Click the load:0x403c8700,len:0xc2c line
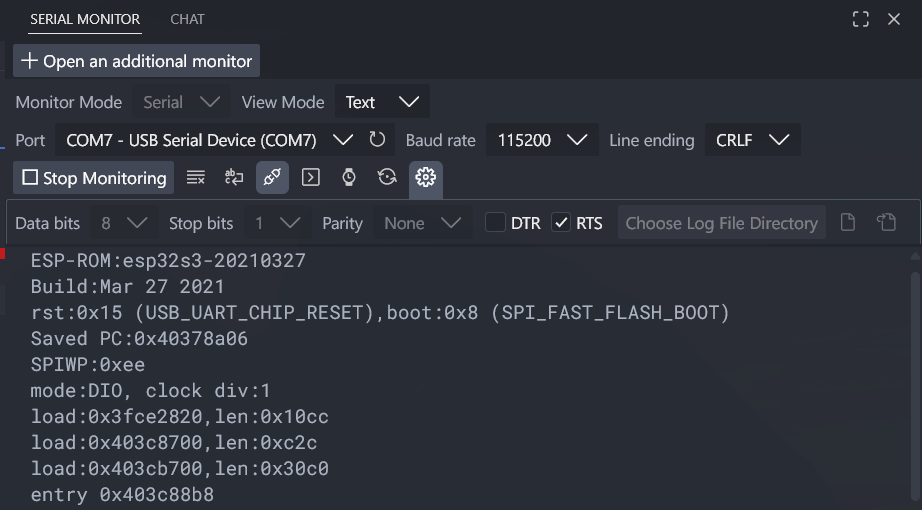922x510 pixels. [174, 442]
